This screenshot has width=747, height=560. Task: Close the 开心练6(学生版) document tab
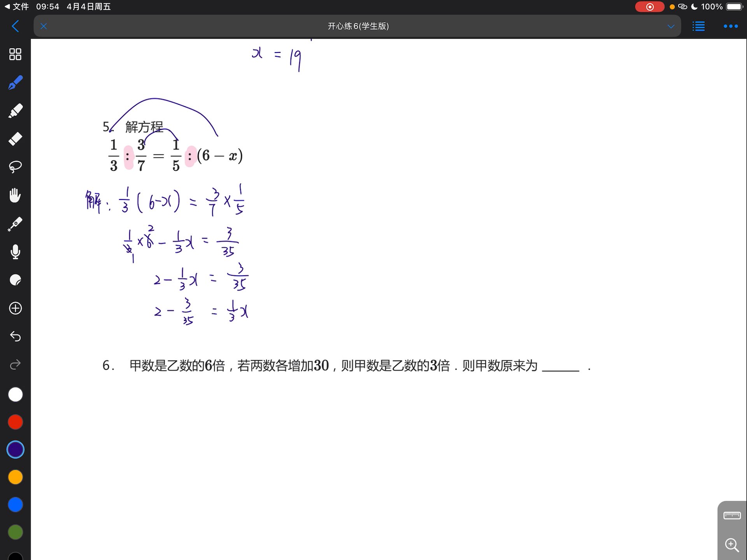(x=44, y=26)
